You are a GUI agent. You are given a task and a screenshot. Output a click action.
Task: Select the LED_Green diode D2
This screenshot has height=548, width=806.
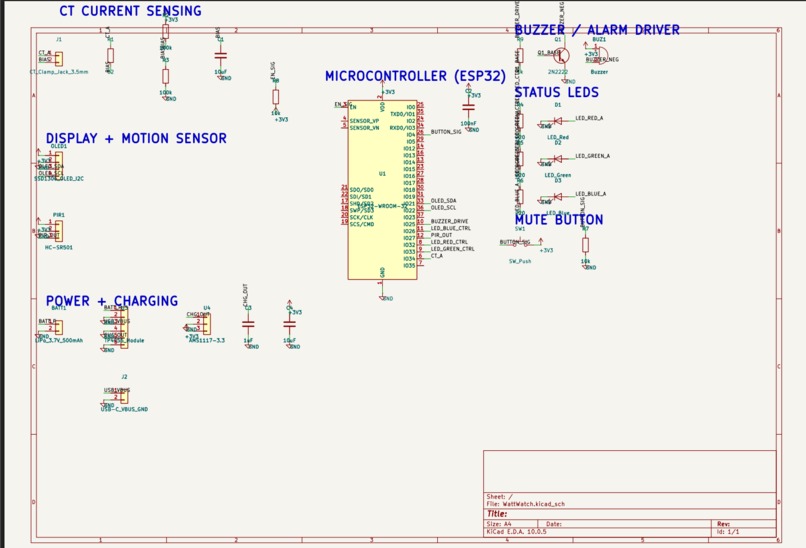(557, 159)
